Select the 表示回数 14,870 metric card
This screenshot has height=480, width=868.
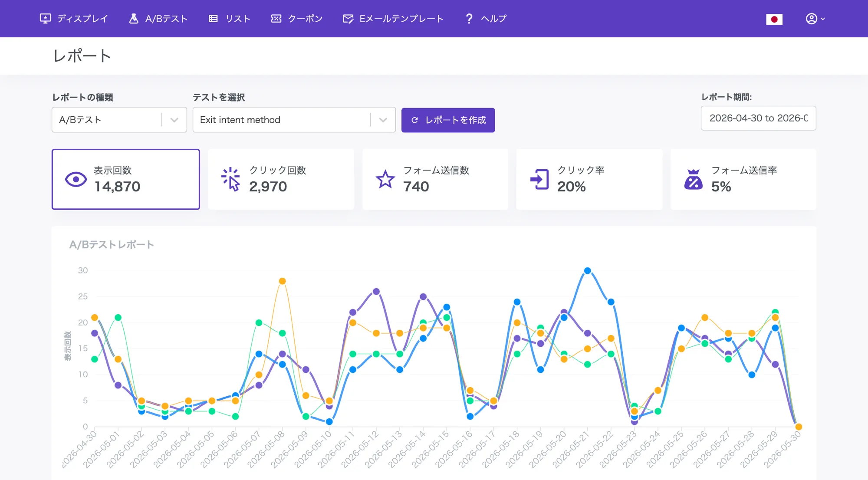(126, 179)
